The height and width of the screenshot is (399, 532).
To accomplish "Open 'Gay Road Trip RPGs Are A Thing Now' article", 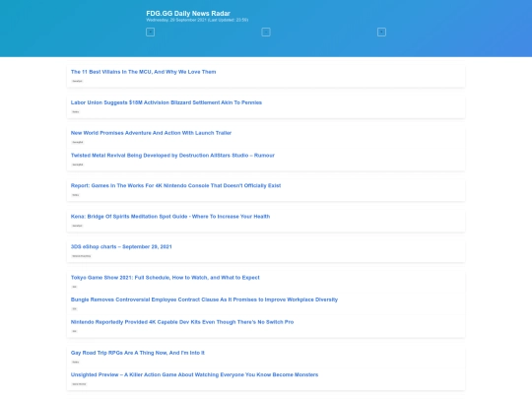I will (x=137, y=353).
